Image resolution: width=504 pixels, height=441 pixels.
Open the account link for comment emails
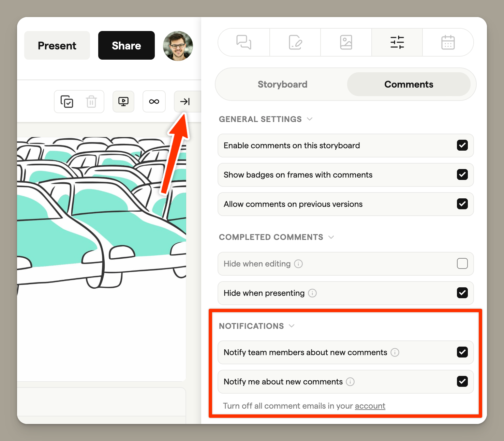coord(370,406)
